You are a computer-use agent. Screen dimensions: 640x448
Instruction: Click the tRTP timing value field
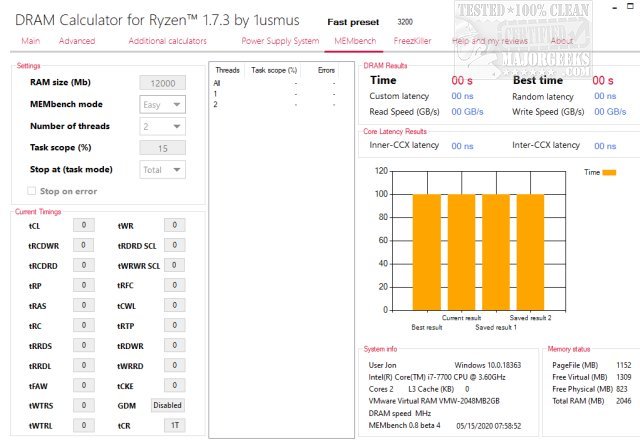click(175, 325)
